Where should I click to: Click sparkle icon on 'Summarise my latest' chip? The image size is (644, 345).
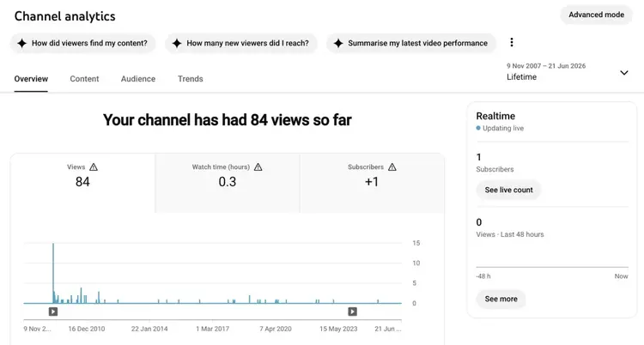click(x=338, y=43)
